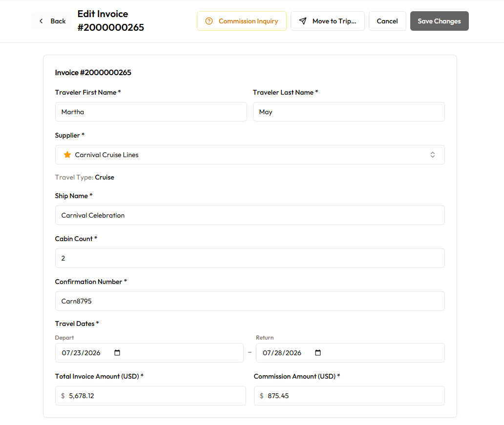Open the Commission Inquiry button
The image size is (504, 425).
242,21
